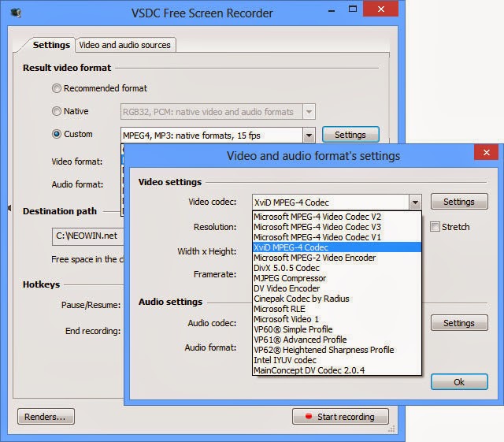Minimize the VSDC Free Screen Recorder window
The image size is (504, 442).
332,11
